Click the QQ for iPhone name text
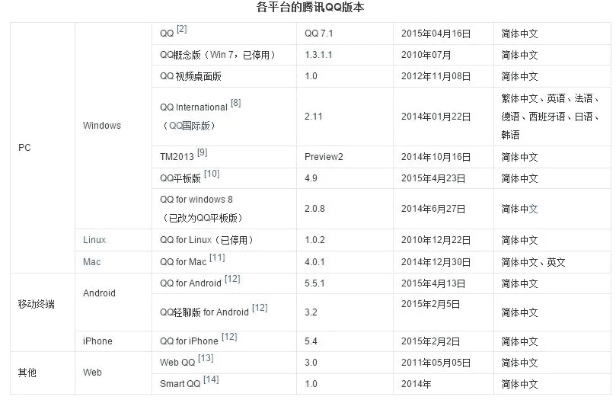This screenshot has width=616, height=400. click(x=189, y=341)
